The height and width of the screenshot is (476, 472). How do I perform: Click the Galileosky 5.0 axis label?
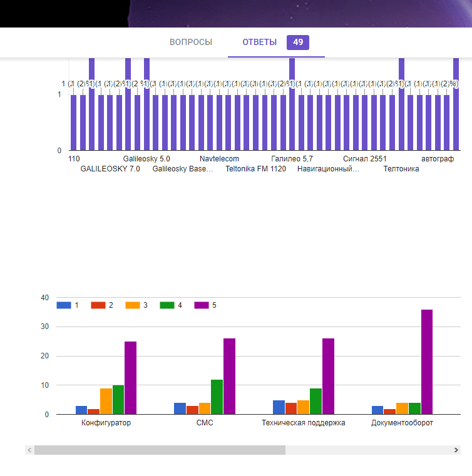point(146,159)
